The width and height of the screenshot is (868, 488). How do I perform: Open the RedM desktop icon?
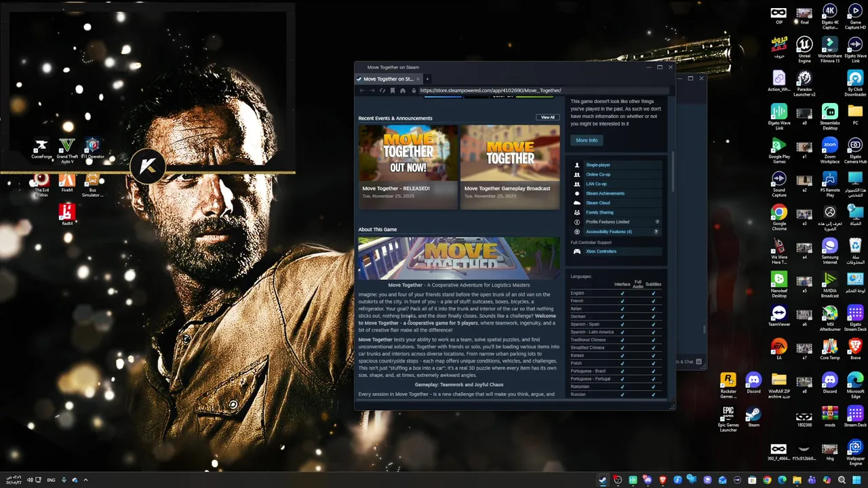click(67, 214)
